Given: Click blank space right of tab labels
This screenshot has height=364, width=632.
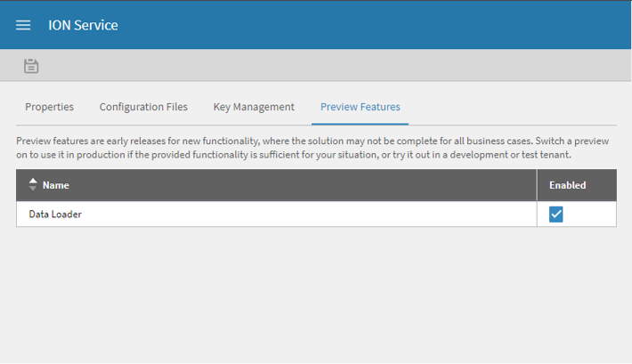Looking at the screenshot, I should pos(516,107).
